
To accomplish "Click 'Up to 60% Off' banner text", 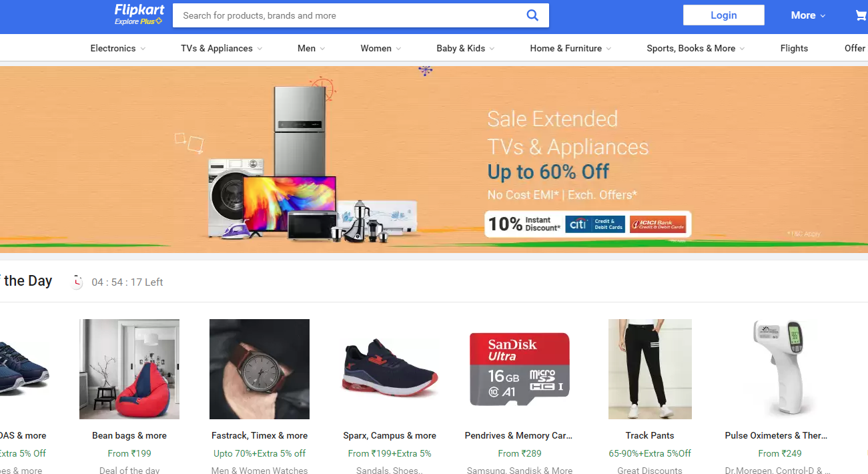I will click(x=548, y=172).
